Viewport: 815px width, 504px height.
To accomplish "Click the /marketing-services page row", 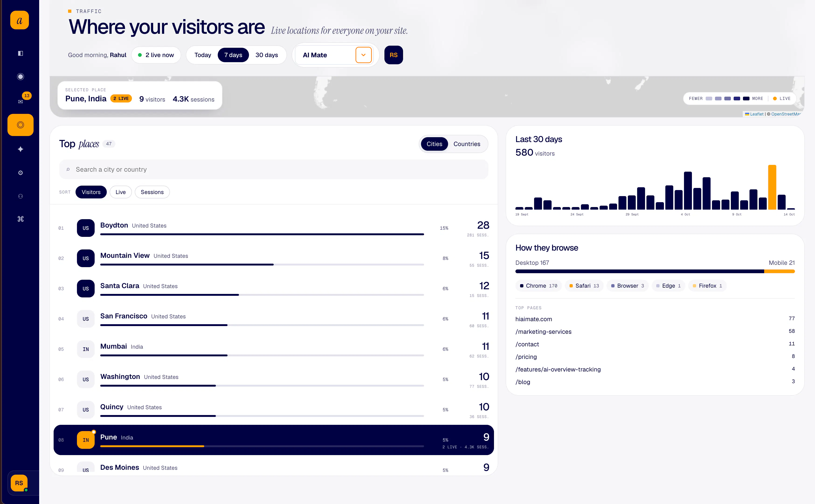I will click(655, 332).
